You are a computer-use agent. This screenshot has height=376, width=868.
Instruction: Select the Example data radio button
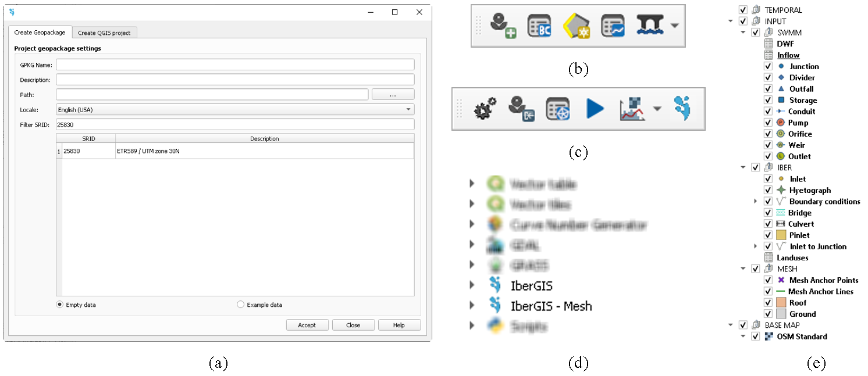(241, 305)
